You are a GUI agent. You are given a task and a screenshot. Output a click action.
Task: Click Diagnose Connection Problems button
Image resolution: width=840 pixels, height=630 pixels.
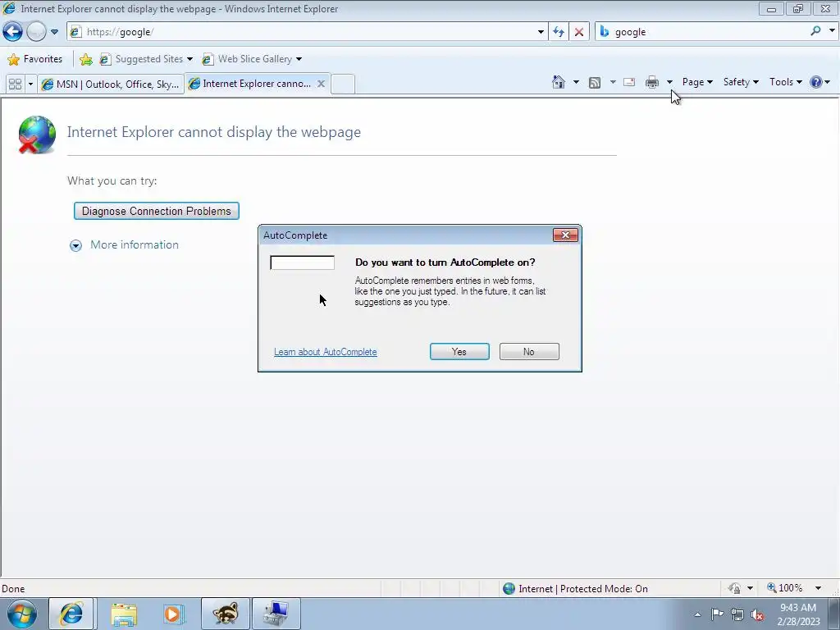tap(157, 211)
